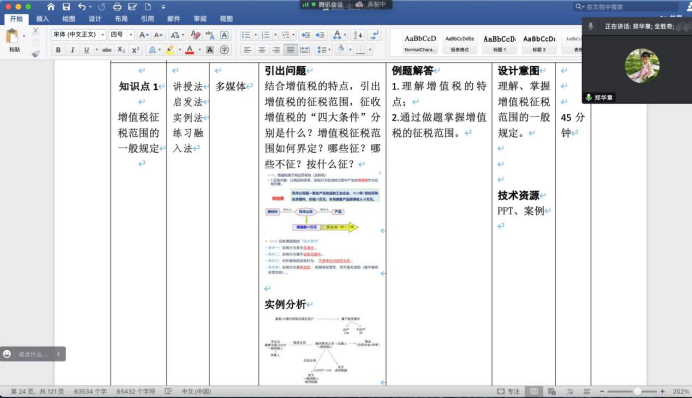Image resolution: width=692 pixels, height=398 pixels.
Task: Click the 在文档中搜索 search field
Action: [x=625, y=7]
